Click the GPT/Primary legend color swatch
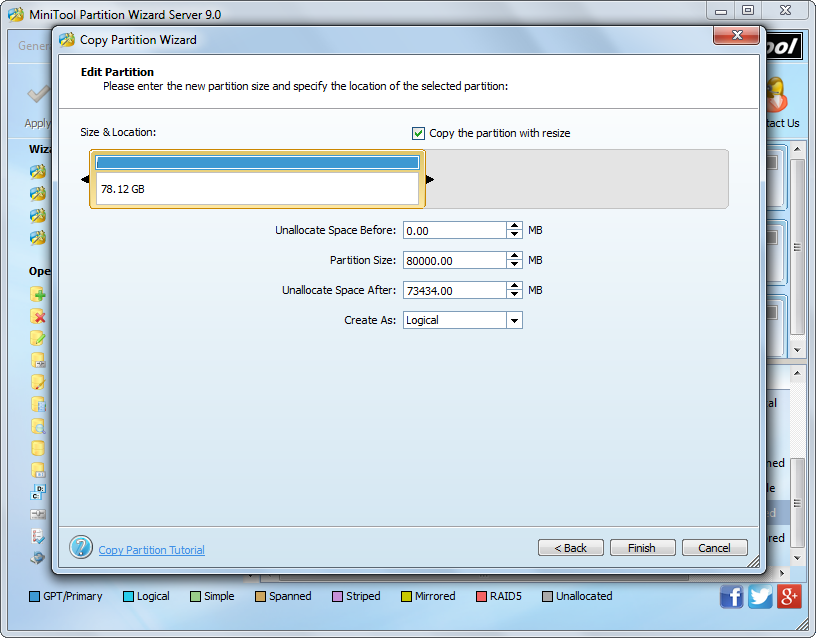Screen dimensions: 816x638 coord(35,596)
